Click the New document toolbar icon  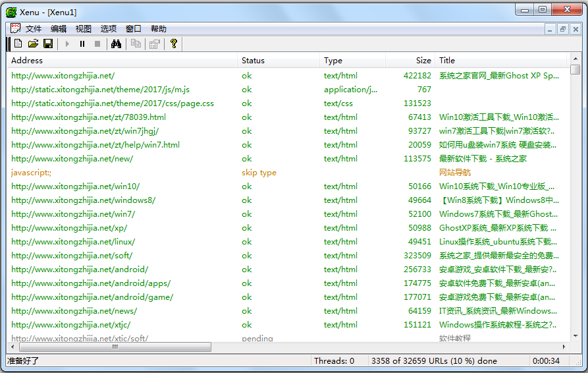(x=18, y=43)
